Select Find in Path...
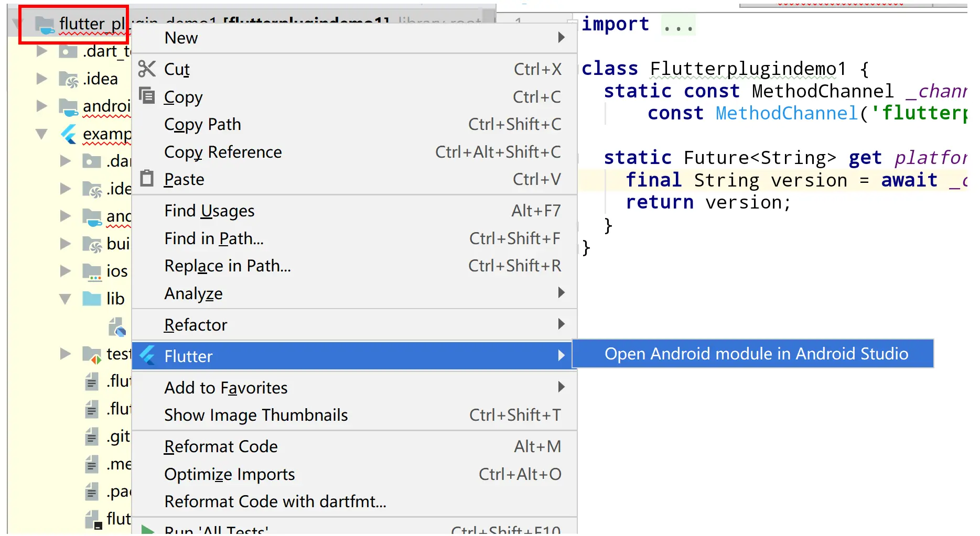 [x=354, y=238]
